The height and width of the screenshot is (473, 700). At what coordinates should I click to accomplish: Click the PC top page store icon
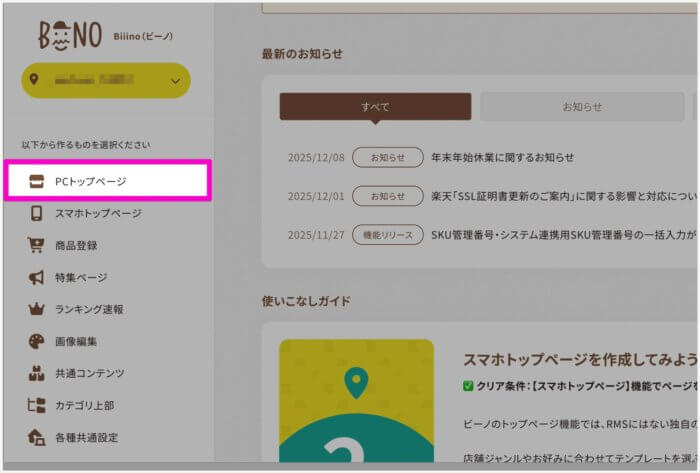coord(36,182)
